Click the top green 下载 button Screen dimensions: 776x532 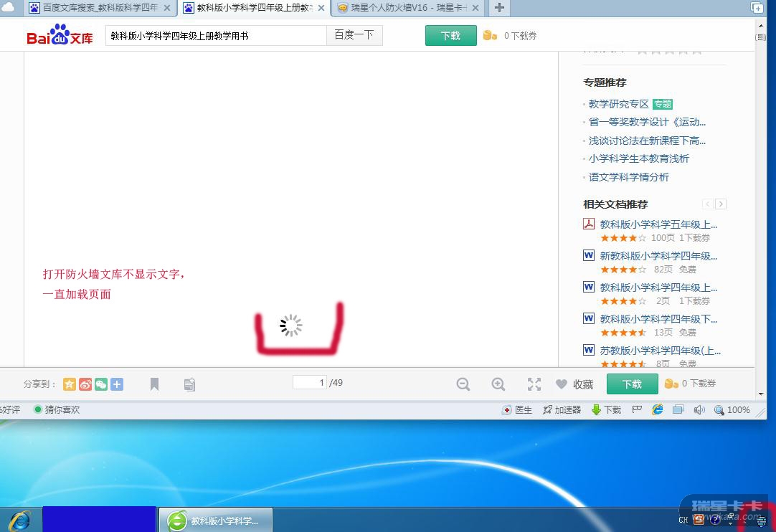point(450,36)
